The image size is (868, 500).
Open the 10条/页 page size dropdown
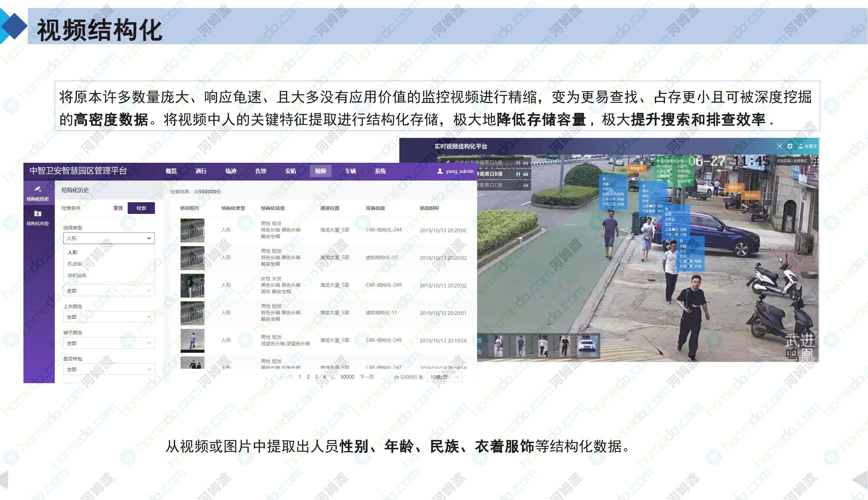pos(444,377)
